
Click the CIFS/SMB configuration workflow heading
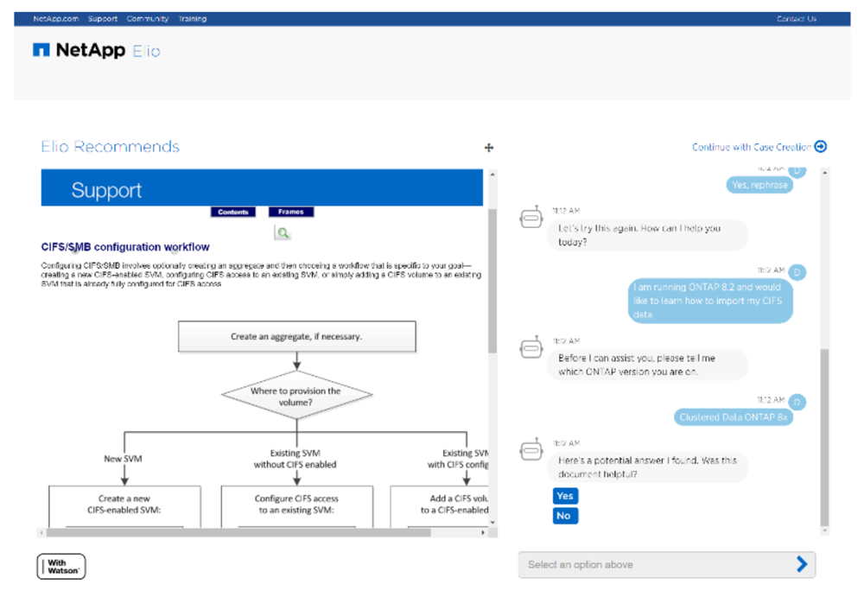(125, 247)
